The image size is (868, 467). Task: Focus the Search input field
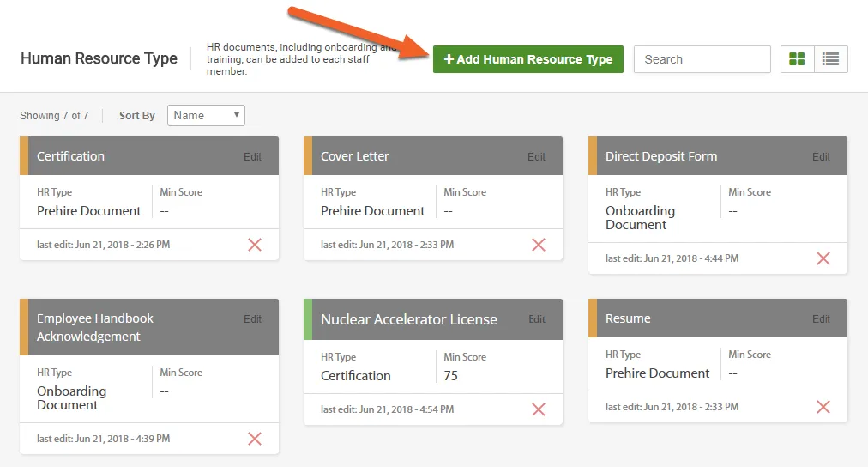[x=702, y=59]
